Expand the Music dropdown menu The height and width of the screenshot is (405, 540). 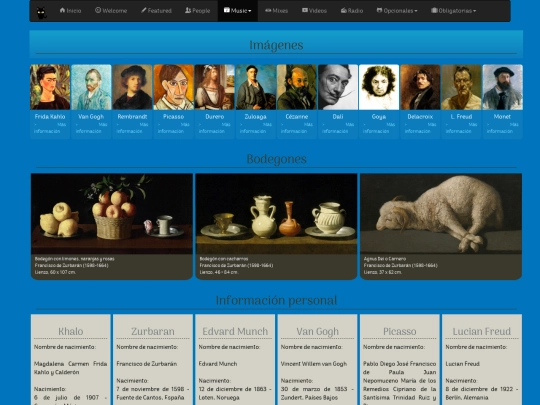(x=238, y=11)
